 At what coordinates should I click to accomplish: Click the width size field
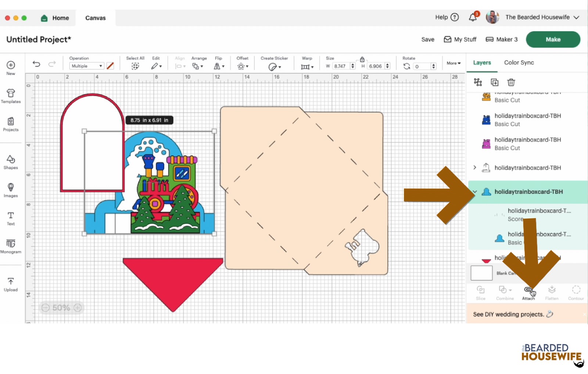point(341,66)
